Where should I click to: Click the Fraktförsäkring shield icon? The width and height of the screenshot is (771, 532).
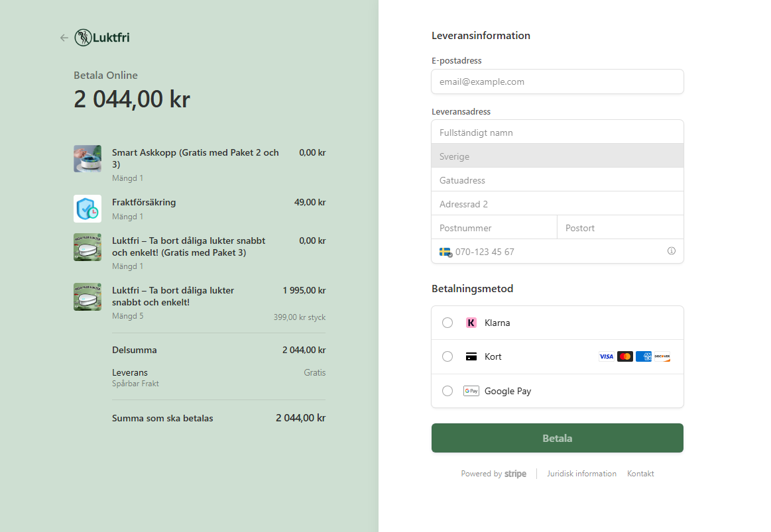(88, 209)
